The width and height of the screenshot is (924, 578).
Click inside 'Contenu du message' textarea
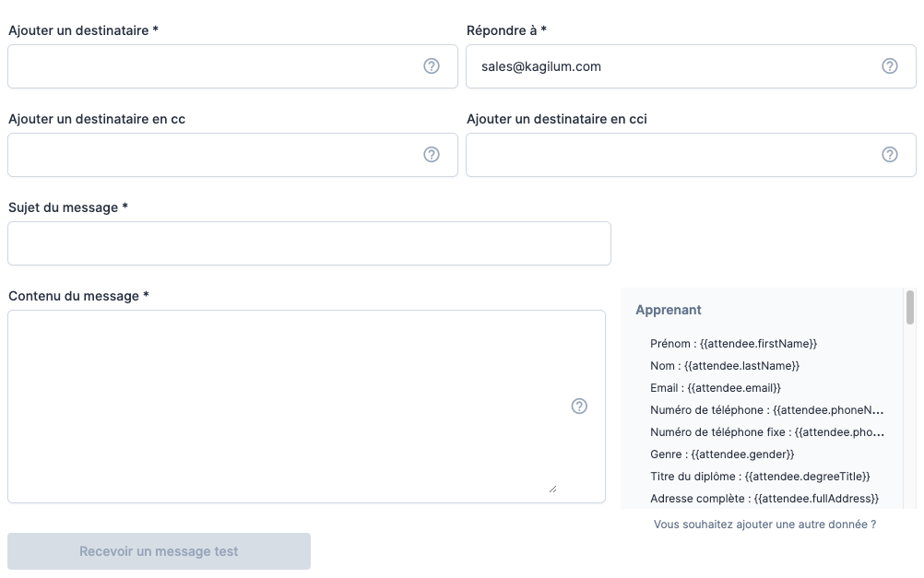click(x=286, y=406)
